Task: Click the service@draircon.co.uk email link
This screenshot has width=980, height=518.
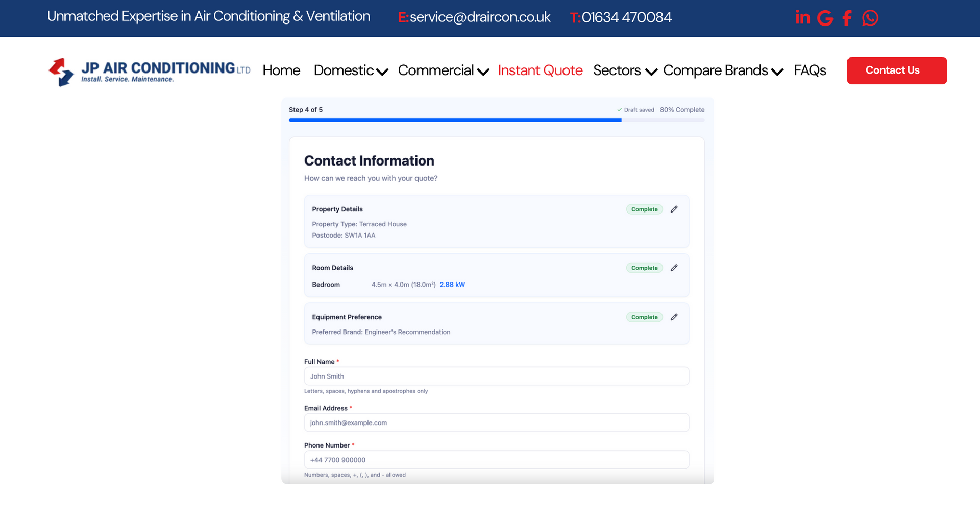Action: pos(480,17)
